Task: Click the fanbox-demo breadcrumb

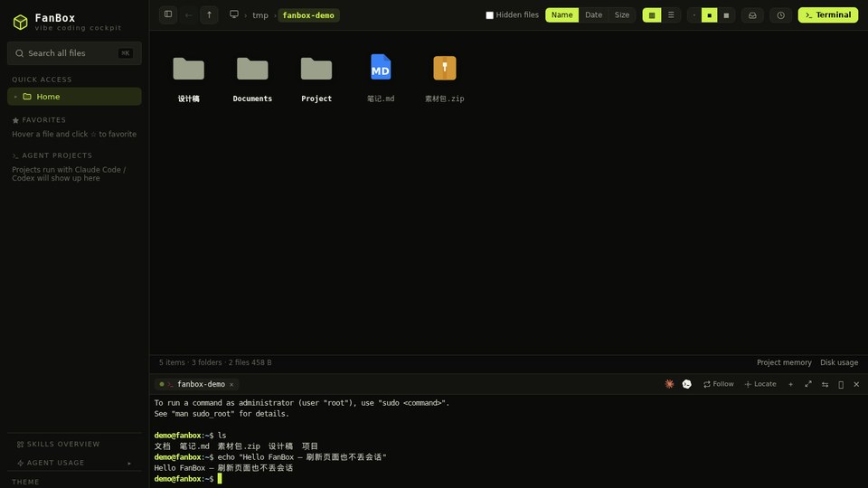Action: click(308, 15)
